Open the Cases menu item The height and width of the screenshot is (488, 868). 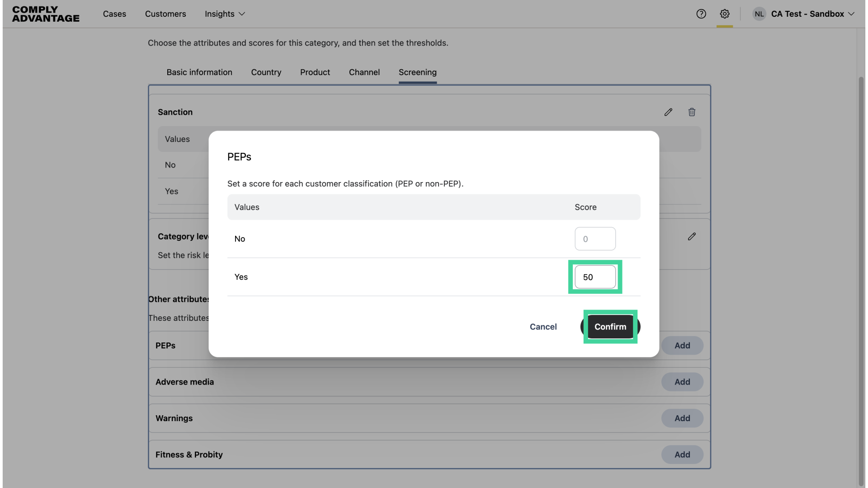(114, 14)
